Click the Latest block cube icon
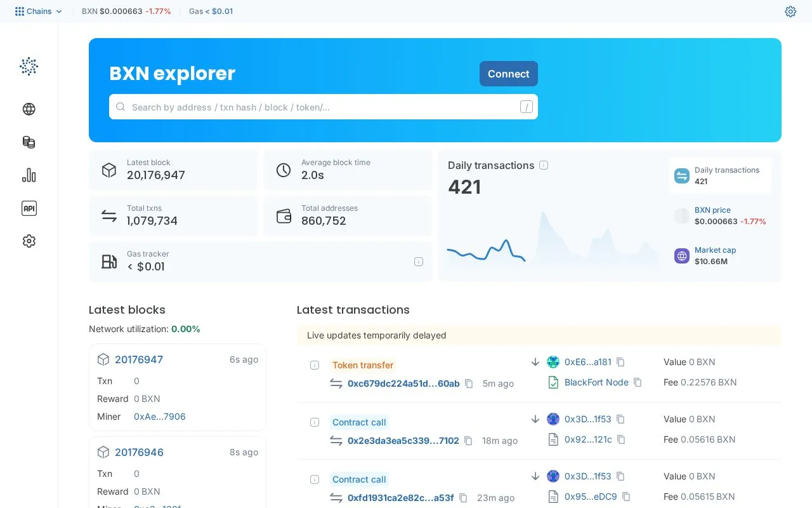Image resolution: width=812 pixels, height=508 pixels. pyautogui.click(x=109, y=170)
